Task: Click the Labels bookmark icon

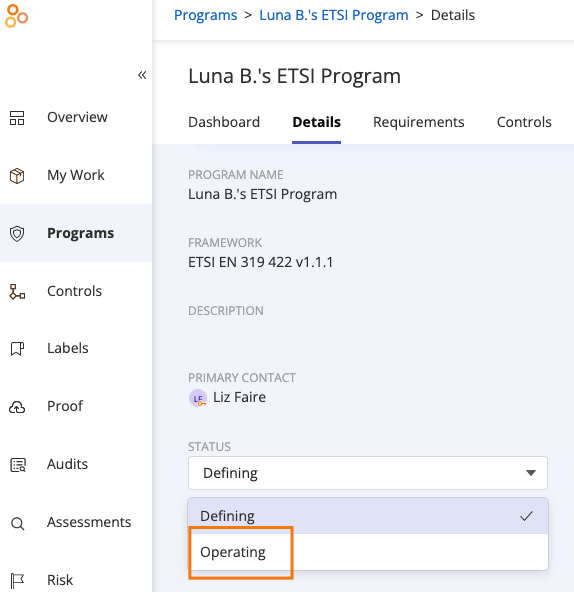Action: 17,348
